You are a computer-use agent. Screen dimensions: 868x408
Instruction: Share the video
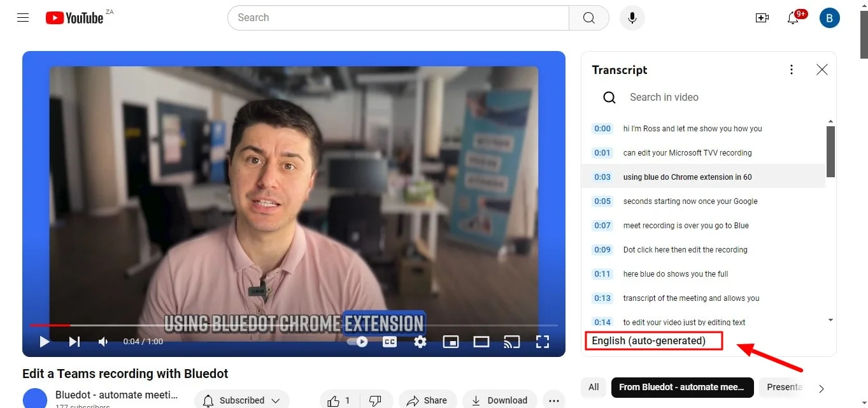tap(427, 399)
